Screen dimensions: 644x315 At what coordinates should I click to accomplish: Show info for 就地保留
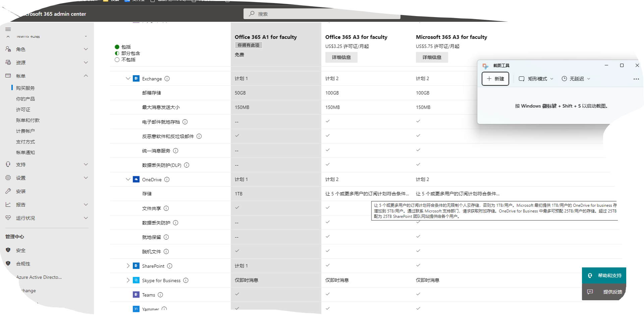166,237
